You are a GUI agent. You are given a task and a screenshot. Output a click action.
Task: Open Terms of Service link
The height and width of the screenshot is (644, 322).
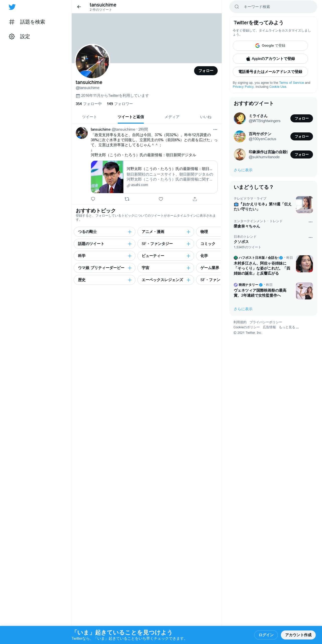click(x=291, y=83)
